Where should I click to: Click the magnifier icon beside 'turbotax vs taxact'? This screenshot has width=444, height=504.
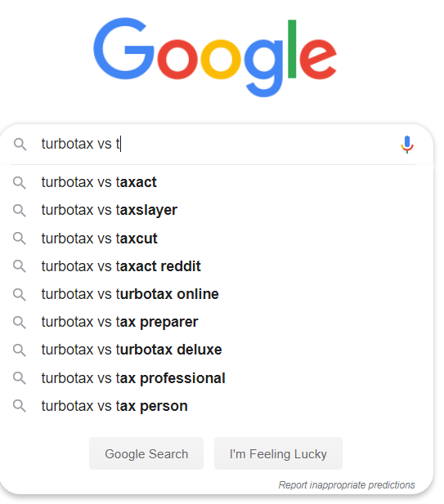click(20, 183)
